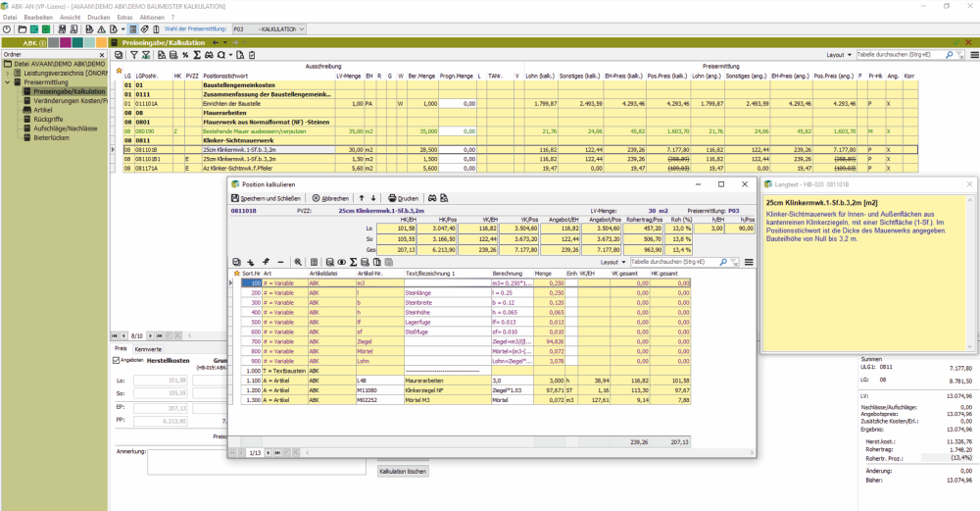Click the Abbrechen button
This screenshot has width=980, height=511.
(330, 198)
